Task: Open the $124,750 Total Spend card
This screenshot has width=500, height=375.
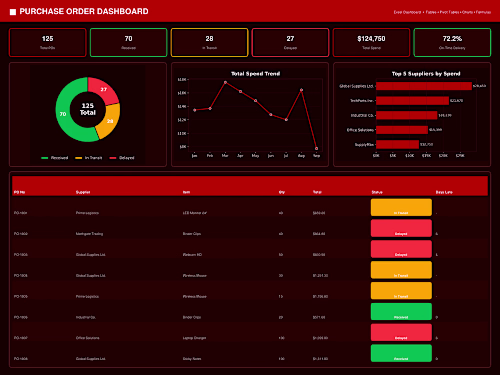Action: 371,42
